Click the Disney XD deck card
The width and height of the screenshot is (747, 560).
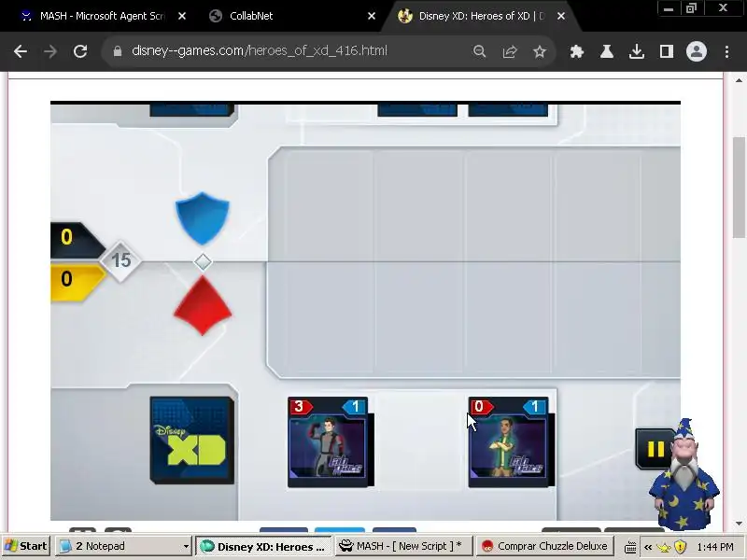(x=192, y=440)
